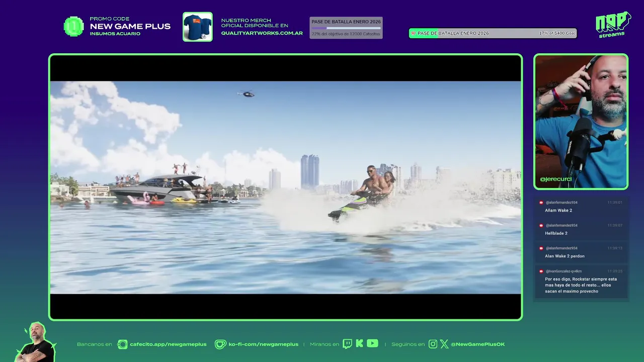Click the 'Seguinos en' text in the footer

pos(408,344)
